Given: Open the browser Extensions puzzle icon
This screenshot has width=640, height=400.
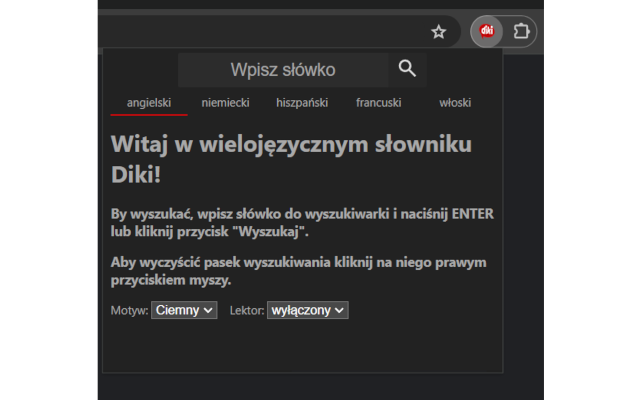Looking at the screenshot, I should click(x=521, y=31).
